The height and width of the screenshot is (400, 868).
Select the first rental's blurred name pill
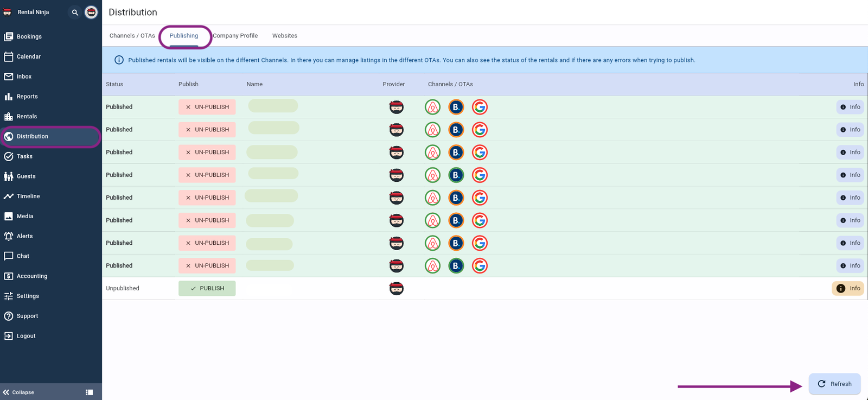coord(273,106)
